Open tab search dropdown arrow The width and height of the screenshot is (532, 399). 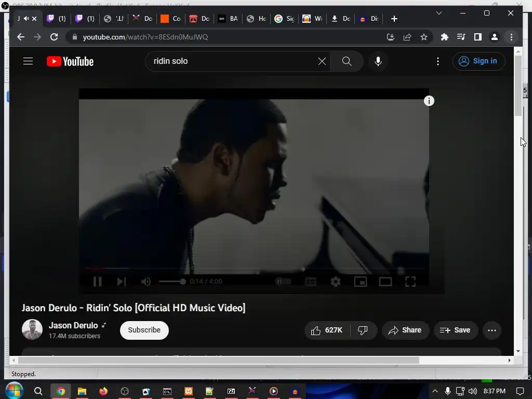click(x=438, y=13)
